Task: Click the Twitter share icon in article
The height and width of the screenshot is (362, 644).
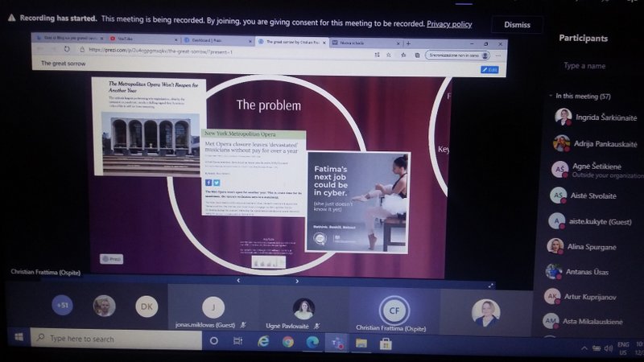Action: pos(217,183)
